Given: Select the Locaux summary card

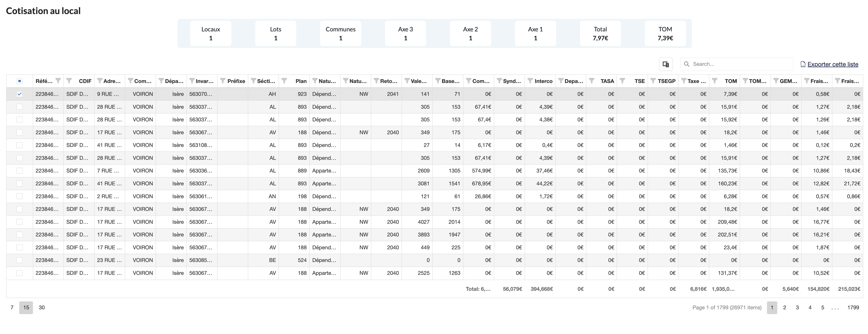Looking at the screenshot, I should 211,33.
